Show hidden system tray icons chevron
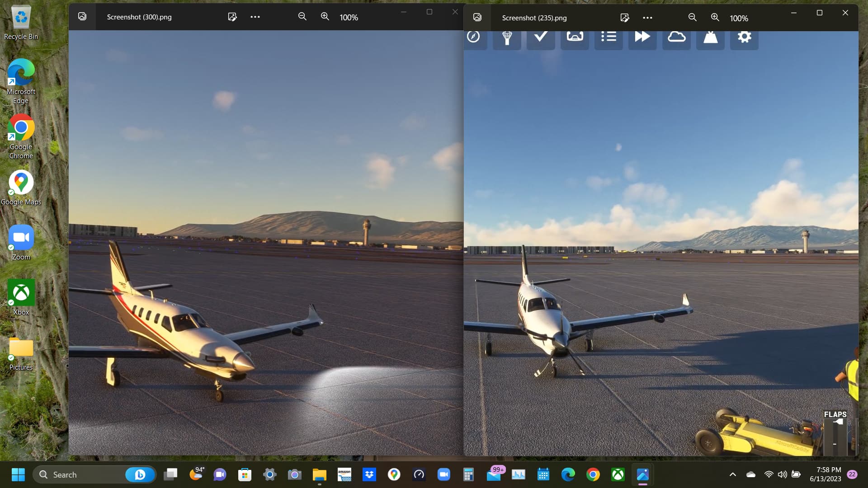Viewport: 868px width, 488px height. [x=732, y=474]
